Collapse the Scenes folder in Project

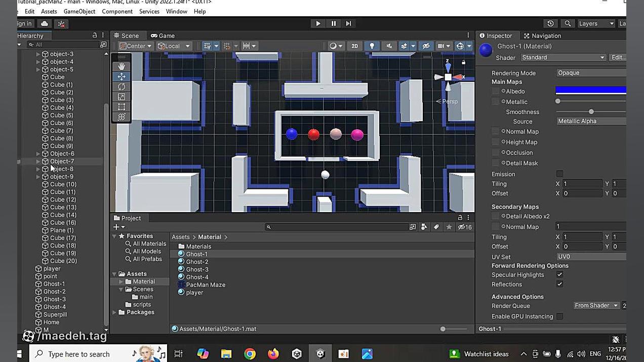(x=122, y=290)
